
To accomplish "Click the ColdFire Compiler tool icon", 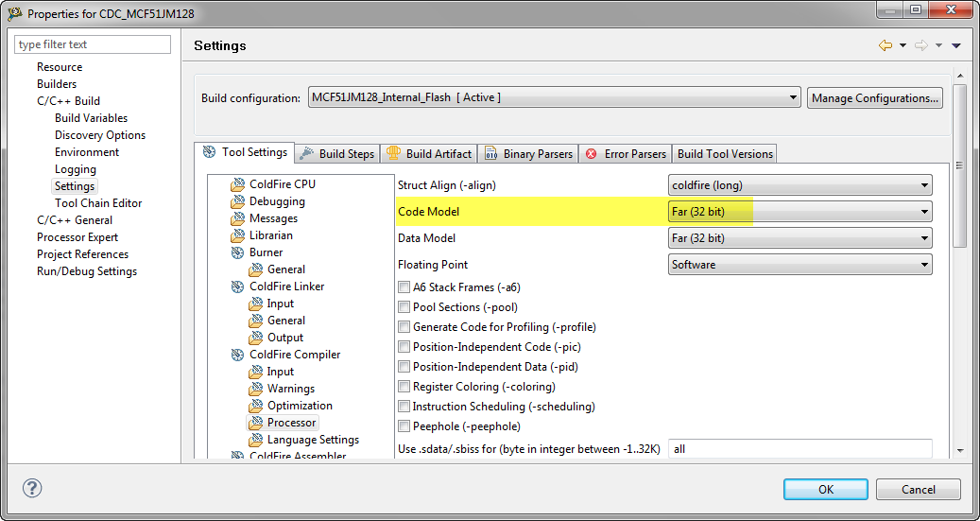I will point(237,356).
